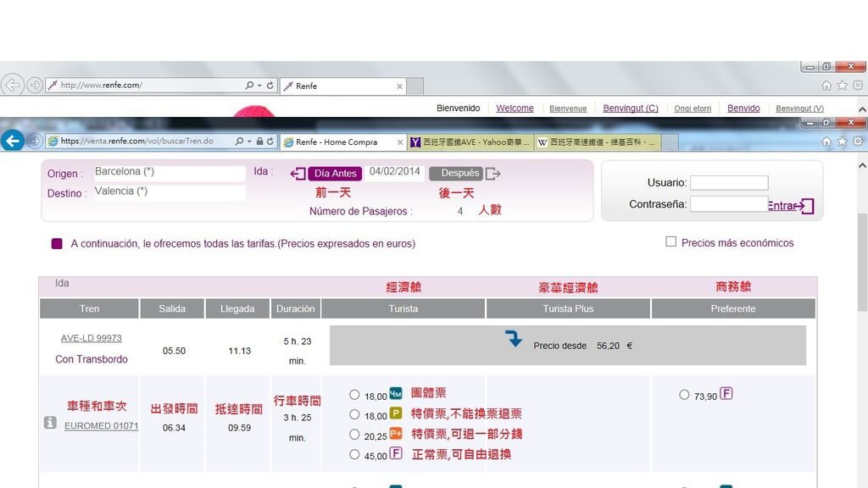Open Favorites star in the background Renfe window
This screenshot has height=488, width=868.
pyautogui.click(x=842, y=86)
